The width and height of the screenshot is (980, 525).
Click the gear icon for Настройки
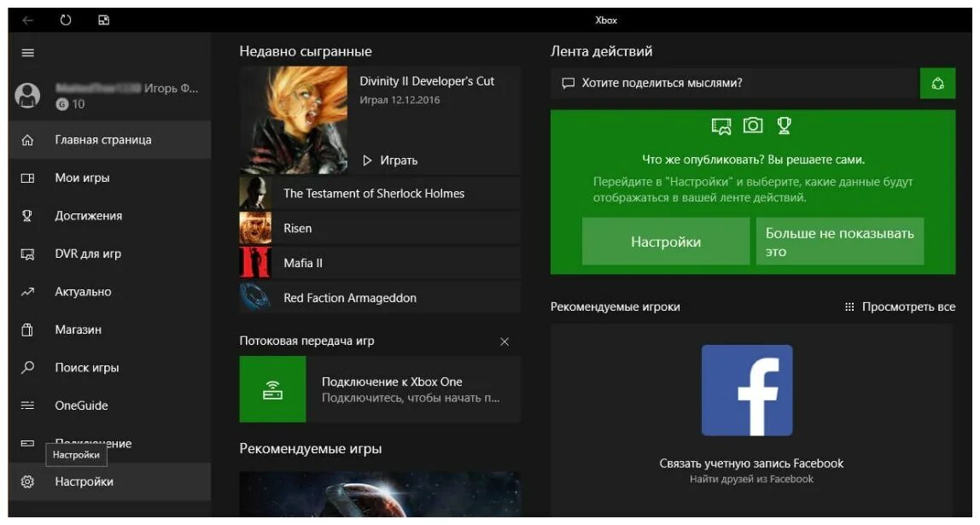click(x=27, y=481)
